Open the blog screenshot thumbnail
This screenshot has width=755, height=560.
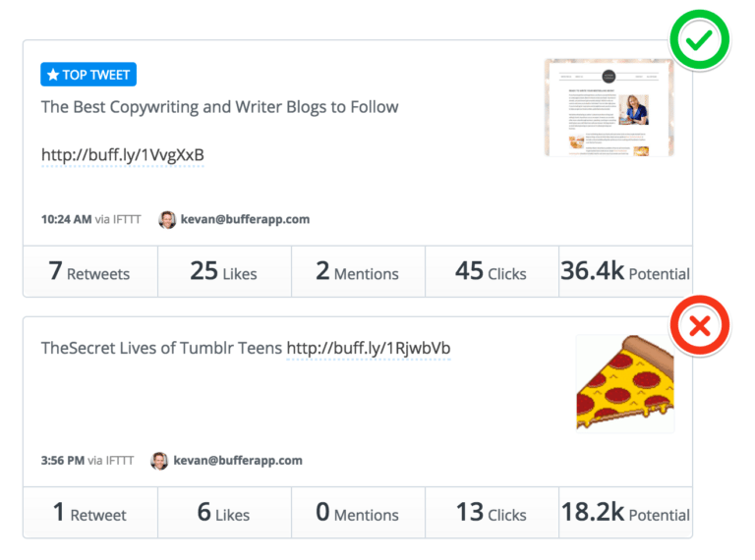(609, 107)
